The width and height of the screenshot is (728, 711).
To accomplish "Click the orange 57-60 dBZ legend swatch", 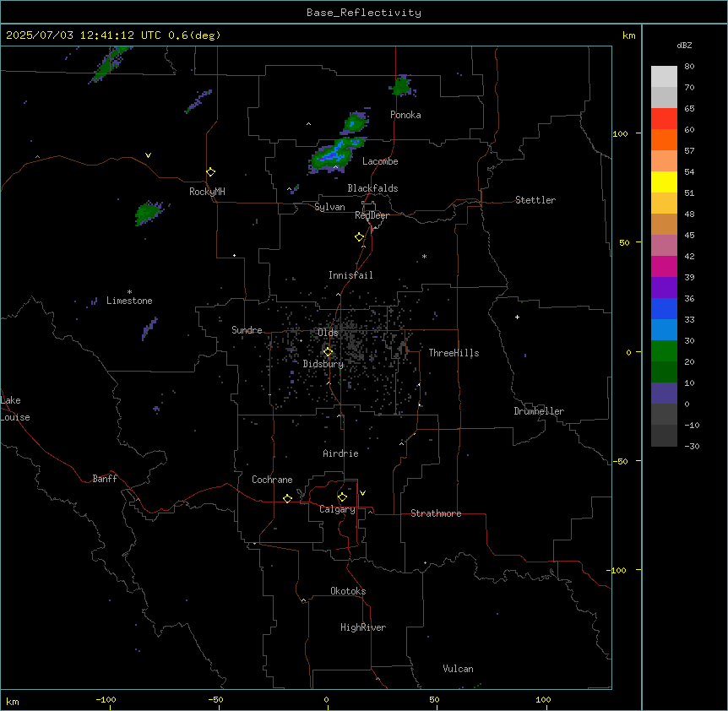I will 664,139.
